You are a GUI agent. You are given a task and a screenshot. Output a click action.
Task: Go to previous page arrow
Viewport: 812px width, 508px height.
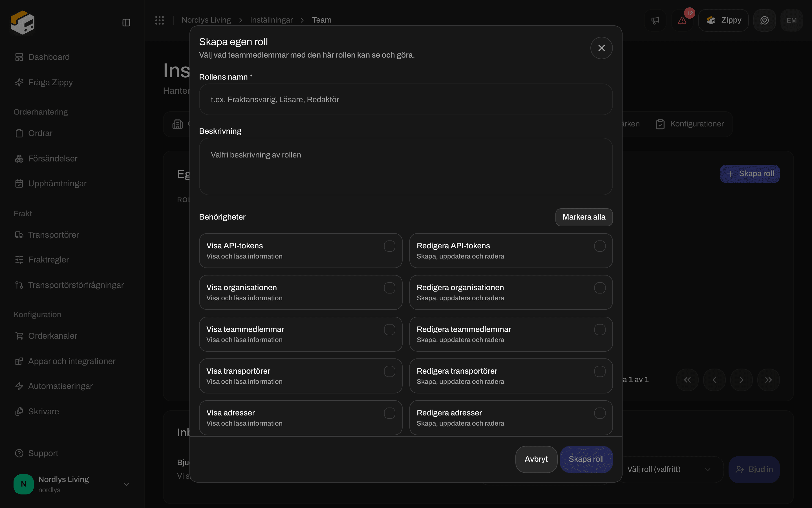tap(714, 380)
